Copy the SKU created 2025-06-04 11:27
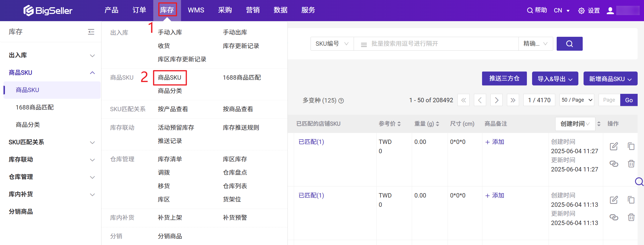 pos(631,147)
